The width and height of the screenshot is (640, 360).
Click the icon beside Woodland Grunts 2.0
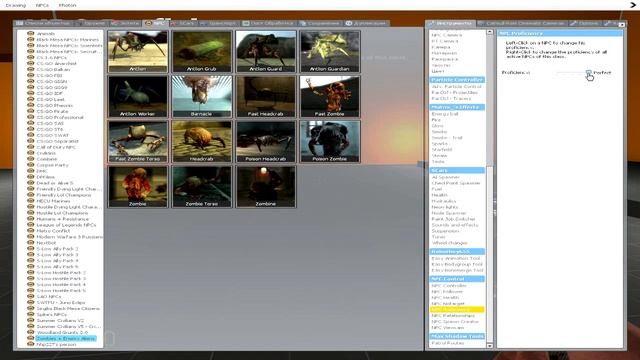point(31,333)
